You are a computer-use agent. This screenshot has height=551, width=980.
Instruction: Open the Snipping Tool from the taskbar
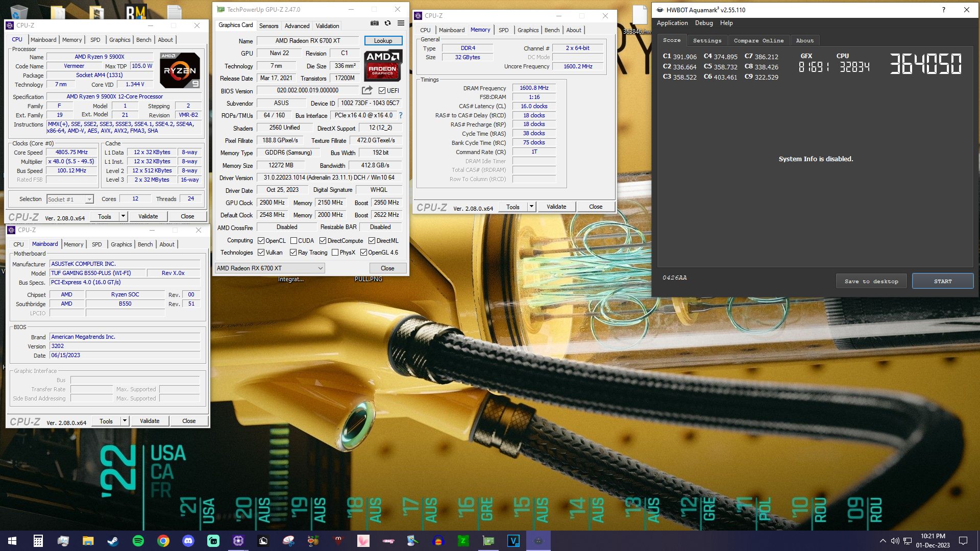click(288, 541)
